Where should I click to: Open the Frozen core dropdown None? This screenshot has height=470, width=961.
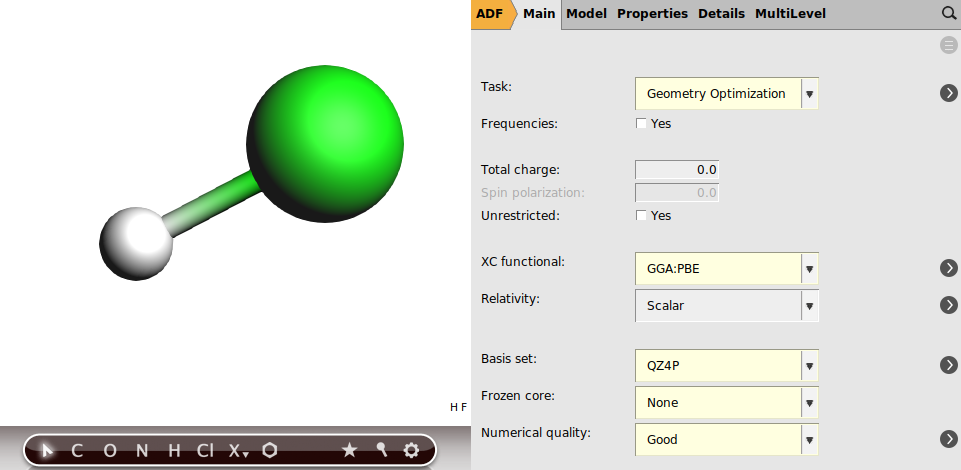[x=727, y=403]
